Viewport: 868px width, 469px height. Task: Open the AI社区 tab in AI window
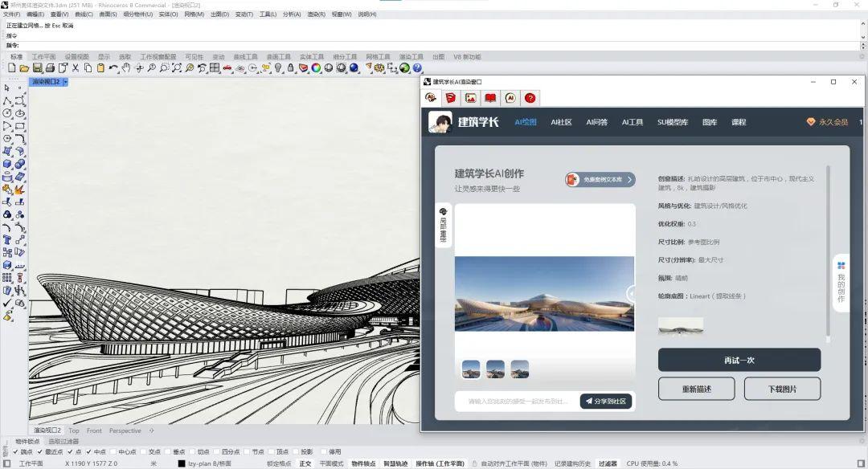(x=561, y=122)
